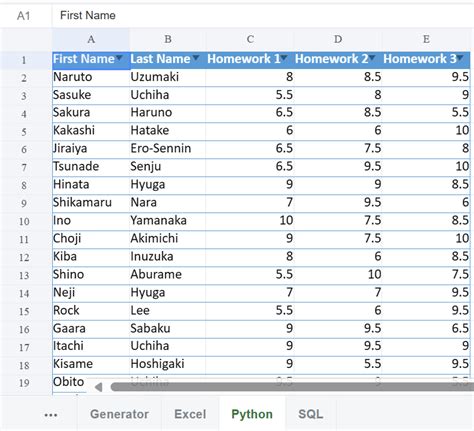Select column E header
Screen dimensions: 474x431
coord(426,39)
